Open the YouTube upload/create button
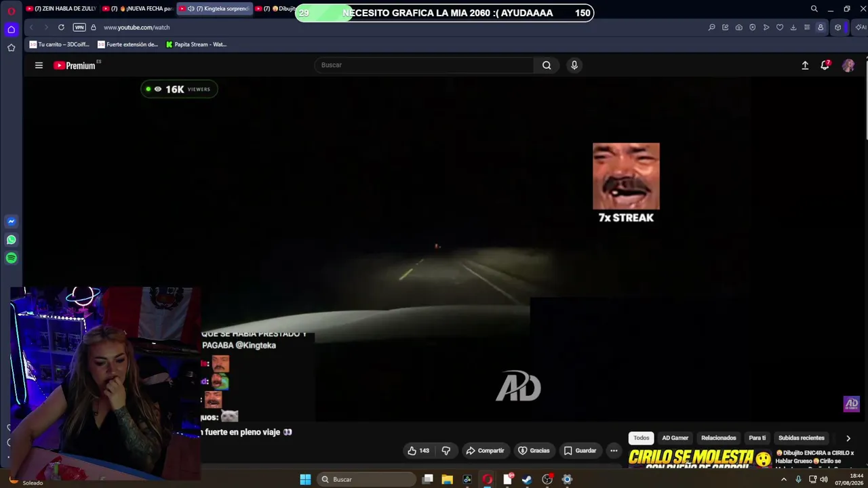The image size is (868, 488). [805, 65]
